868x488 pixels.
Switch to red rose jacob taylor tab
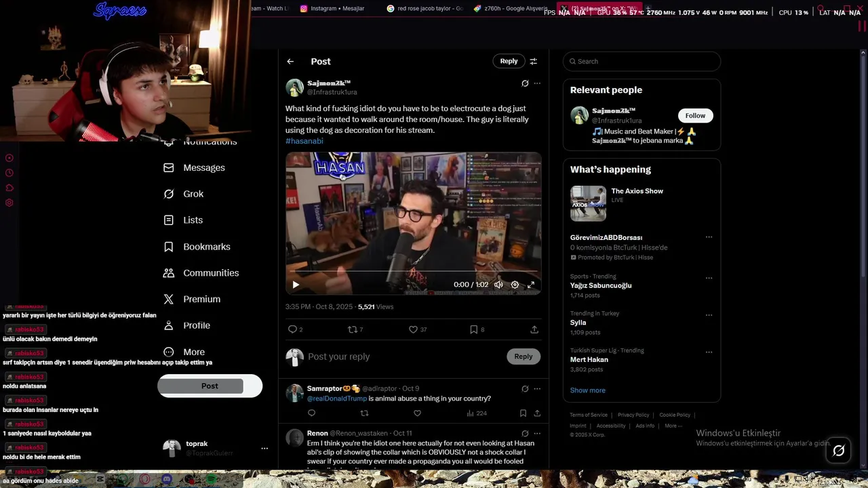tap(425, 8)
